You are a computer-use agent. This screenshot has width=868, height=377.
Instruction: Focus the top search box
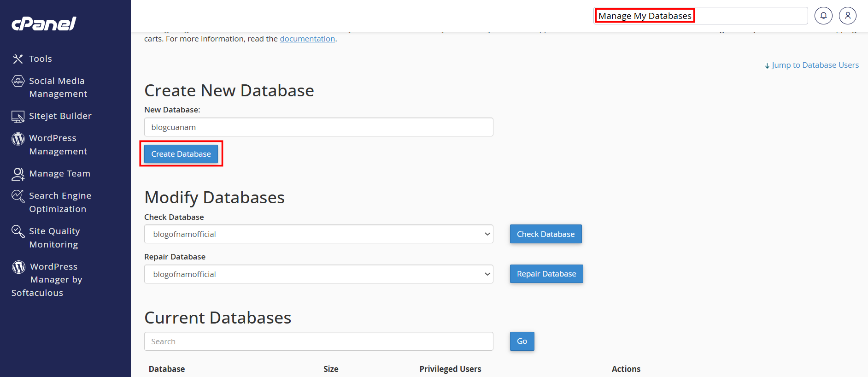701,16
